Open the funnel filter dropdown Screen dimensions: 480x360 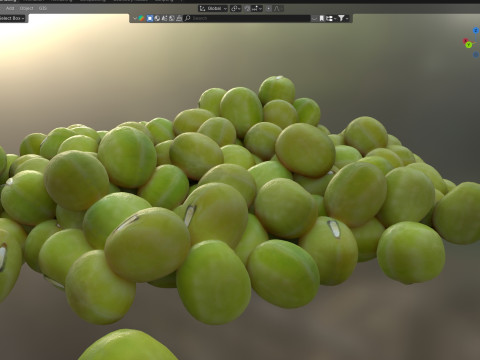tap(343, 18)
